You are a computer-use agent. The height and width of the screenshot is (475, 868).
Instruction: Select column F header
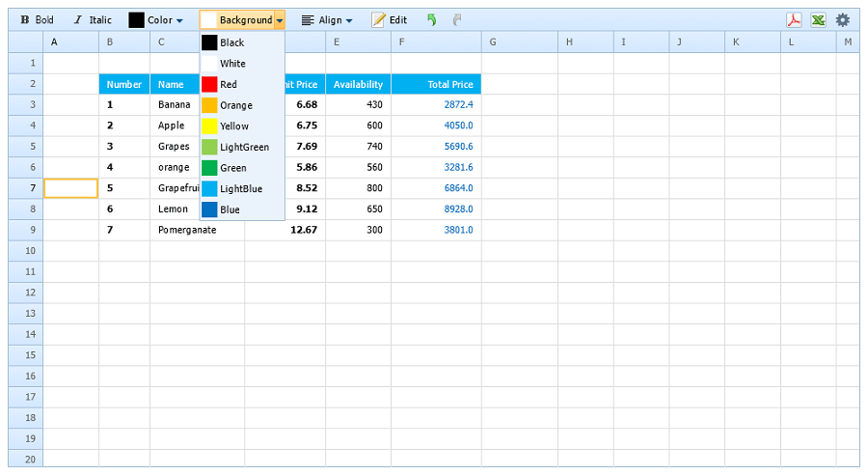coord(436,42)
